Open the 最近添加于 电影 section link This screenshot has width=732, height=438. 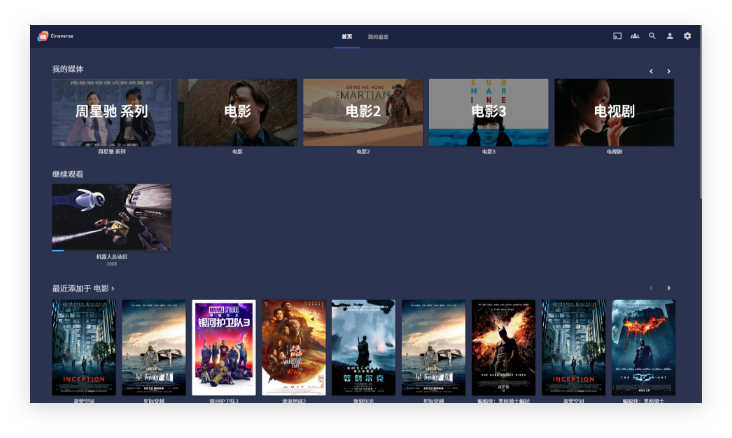[x=83, y=288]
